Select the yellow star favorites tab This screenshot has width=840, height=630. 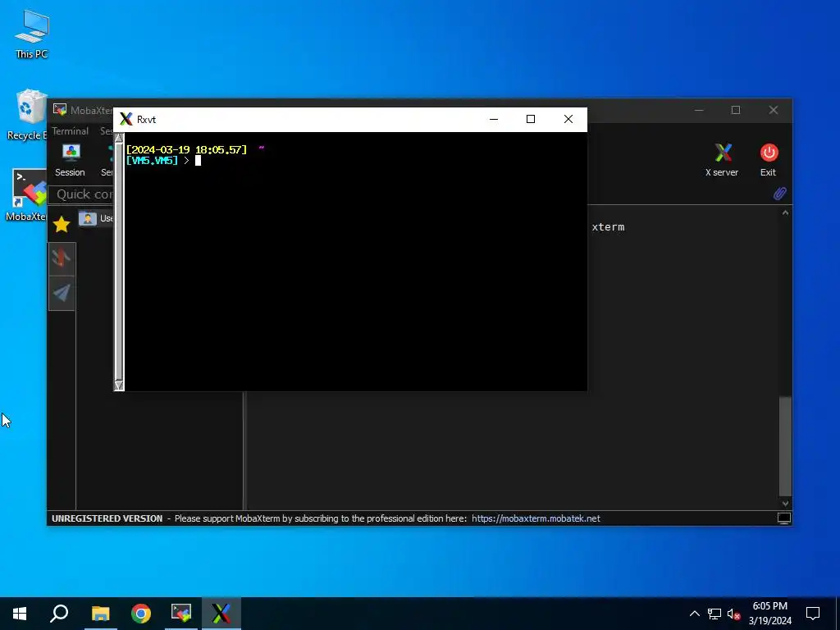click(x=62, y=224)
